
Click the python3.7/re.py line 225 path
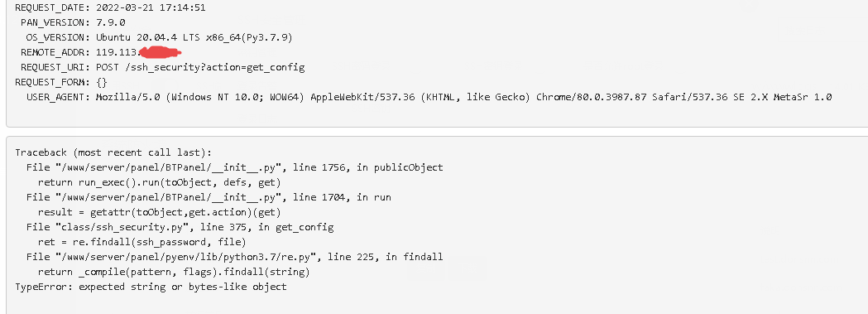(235, 257)
